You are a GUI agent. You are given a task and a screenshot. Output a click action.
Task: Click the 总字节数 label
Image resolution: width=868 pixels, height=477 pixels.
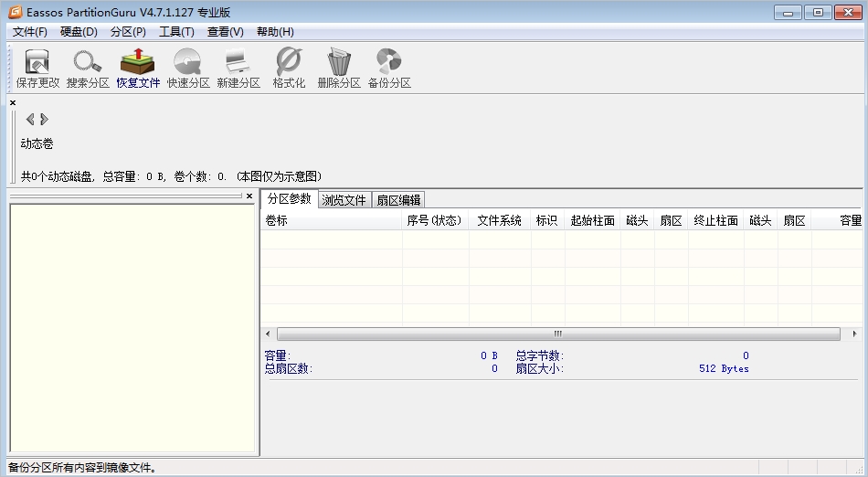(x=540, y=355)
